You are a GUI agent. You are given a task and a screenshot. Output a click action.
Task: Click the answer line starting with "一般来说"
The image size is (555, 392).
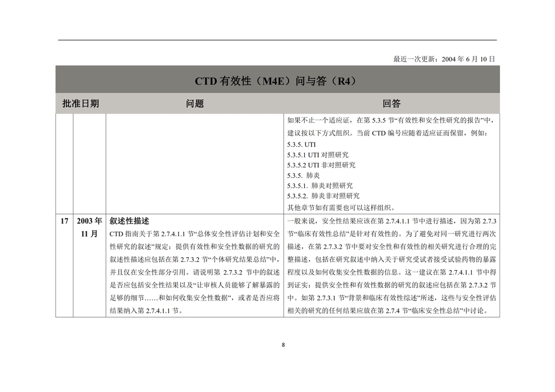391,221
